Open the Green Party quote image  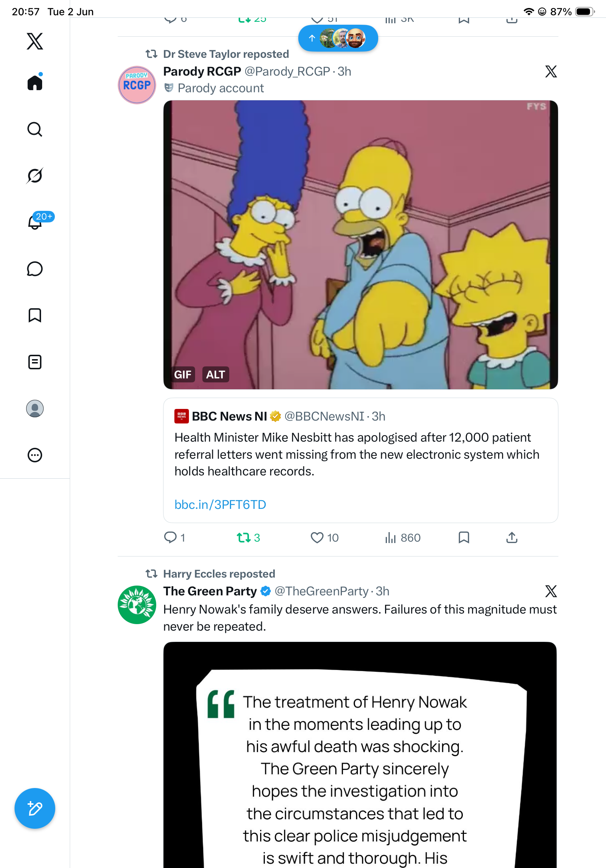[360, 755]
